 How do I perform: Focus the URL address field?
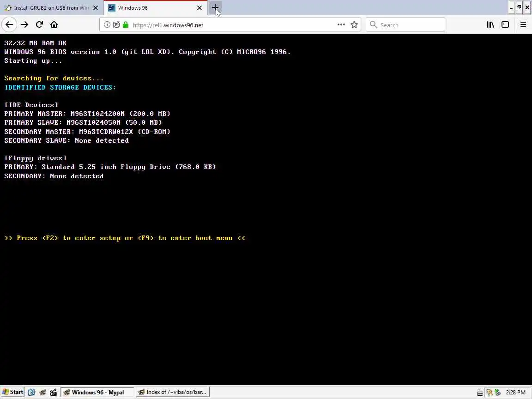pyautogui.click(x=233, y=25)
